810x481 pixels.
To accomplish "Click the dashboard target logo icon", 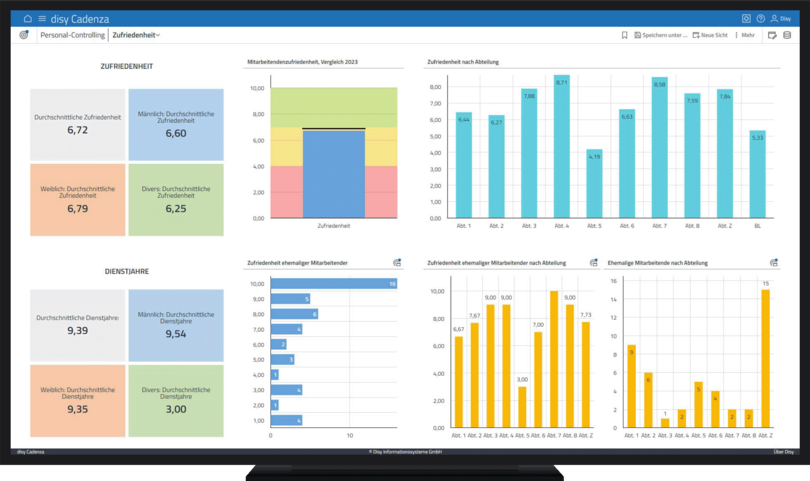I will pos(24,35).
